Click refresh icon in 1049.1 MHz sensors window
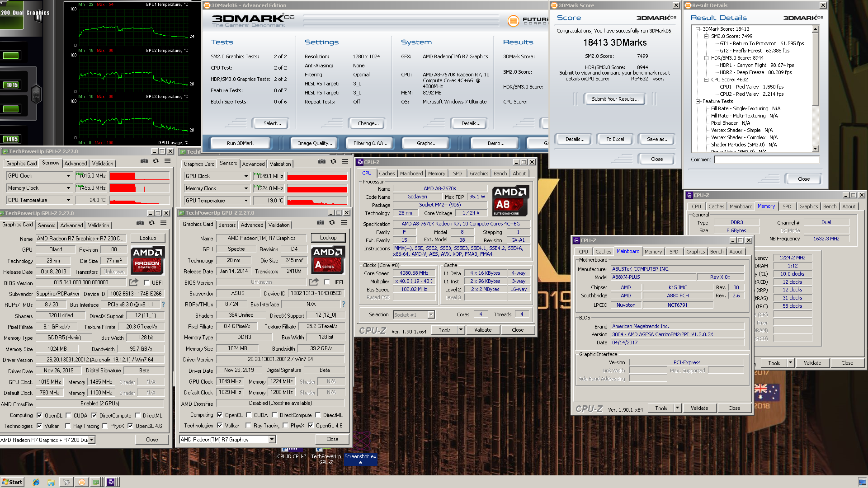This screenshot has height=488, width=868. click(333, 161)
